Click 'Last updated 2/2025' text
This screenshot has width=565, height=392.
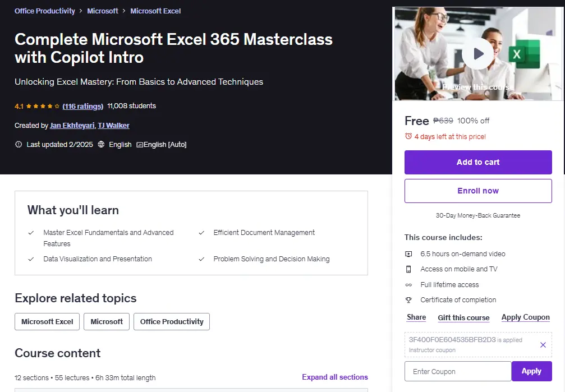pos(60,145)
